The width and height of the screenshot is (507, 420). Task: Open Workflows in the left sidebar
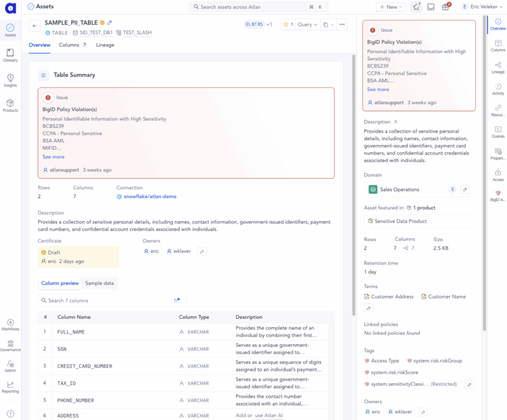click(10, 324)
